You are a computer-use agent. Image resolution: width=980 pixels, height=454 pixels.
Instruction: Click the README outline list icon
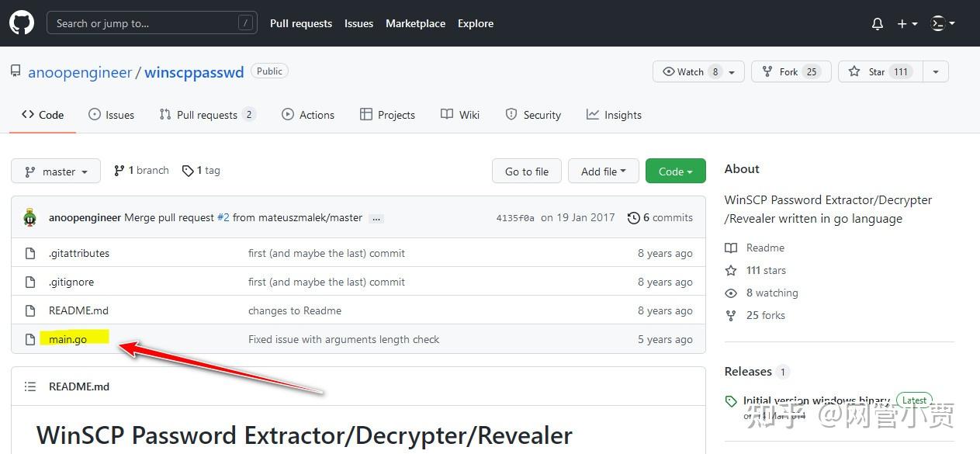pyautogui.click(x=30, y=386)
